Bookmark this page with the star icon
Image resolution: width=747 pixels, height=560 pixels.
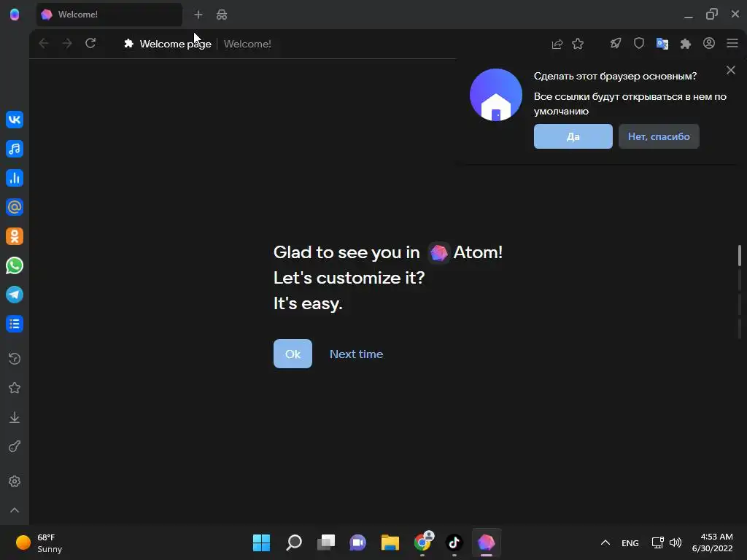[578, 44]
